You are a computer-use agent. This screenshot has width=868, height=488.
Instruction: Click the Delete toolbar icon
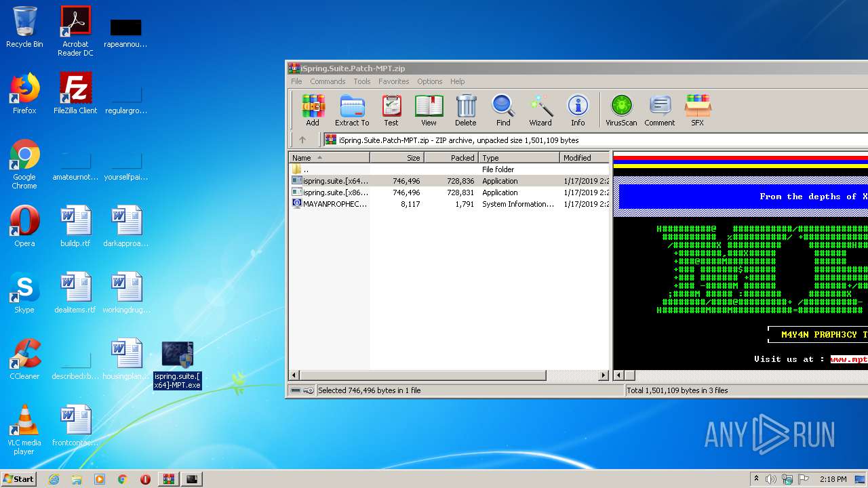(x=466, y=110)
